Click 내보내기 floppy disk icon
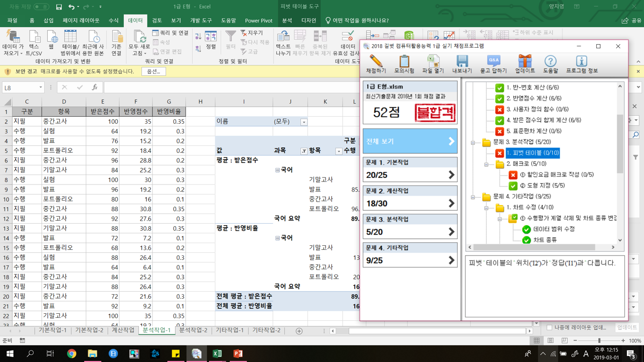Image resolution: width=644 pixels, height=362 pixels. 462,61
